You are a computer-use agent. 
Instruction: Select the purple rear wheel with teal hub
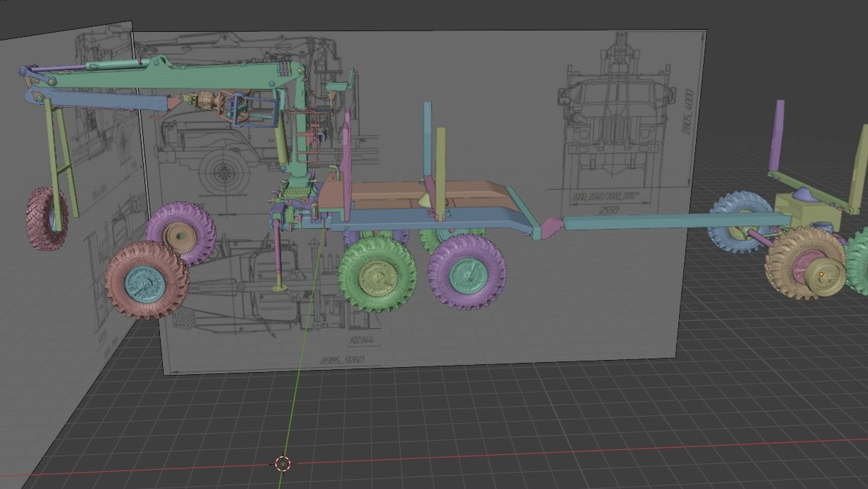pyautogui.click(x=467, y=271)
